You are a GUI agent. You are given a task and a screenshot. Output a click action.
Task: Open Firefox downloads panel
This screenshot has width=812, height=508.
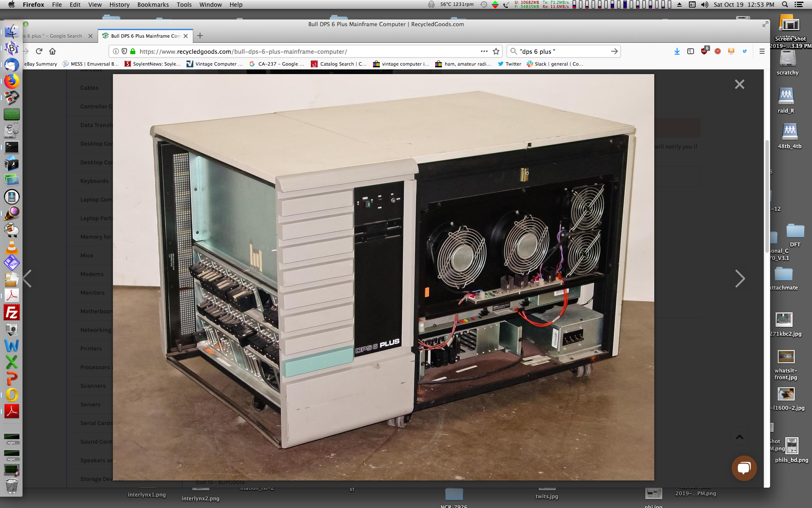pyautogui.click(x=677, y=51)
